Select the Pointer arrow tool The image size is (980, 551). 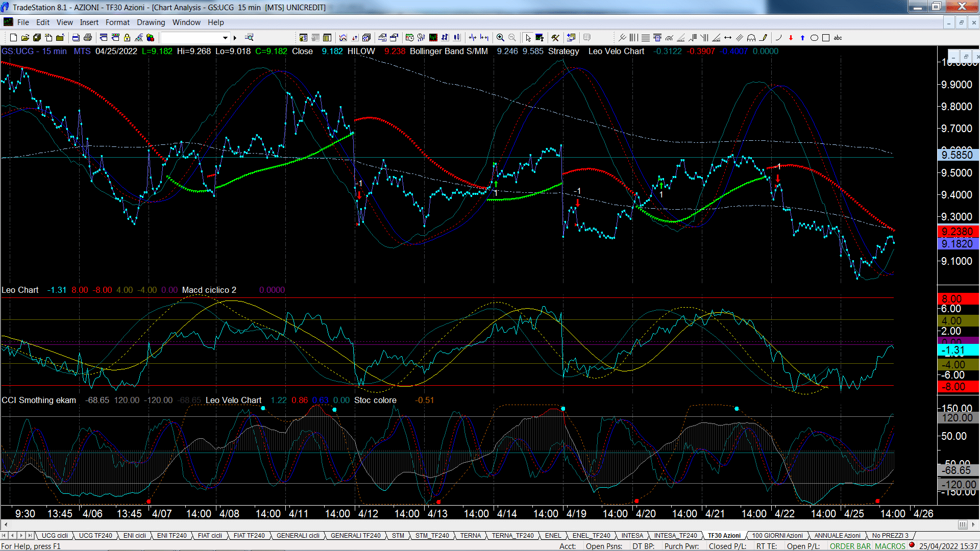528,38
